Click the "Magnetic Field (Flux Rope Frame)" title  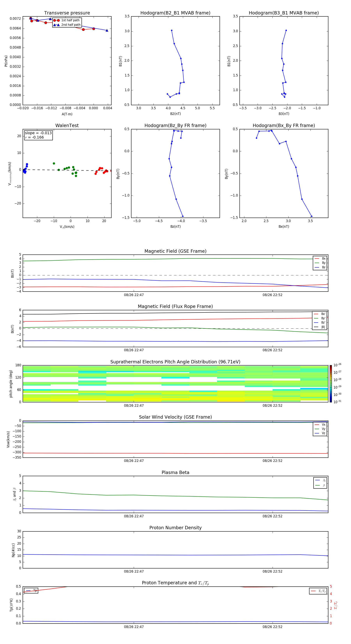(175, 307)
